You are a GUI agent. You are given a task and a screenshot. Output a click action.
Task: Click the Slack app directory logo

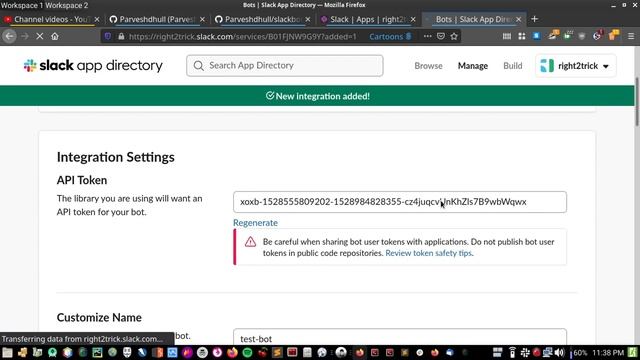coord(93,65)
